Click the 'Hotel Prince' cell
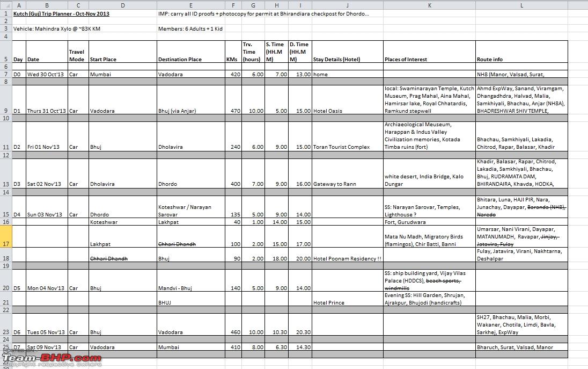 tap(347, 299)
